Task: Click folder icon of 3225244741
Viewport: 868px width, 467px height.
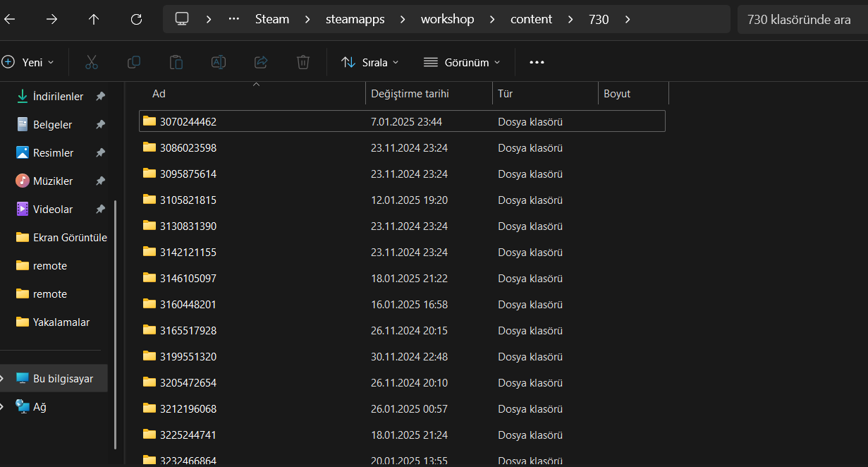Action: (x=149, y=434)
